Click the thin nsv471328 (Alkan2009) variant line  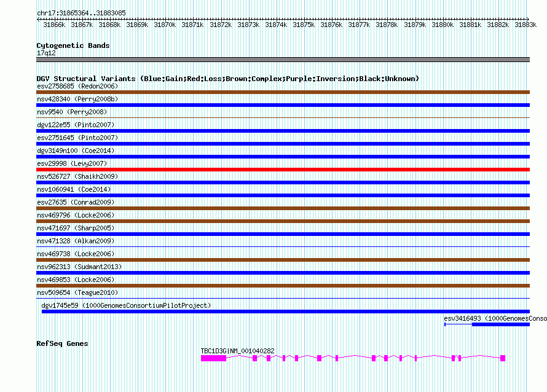tap(283, 246)
